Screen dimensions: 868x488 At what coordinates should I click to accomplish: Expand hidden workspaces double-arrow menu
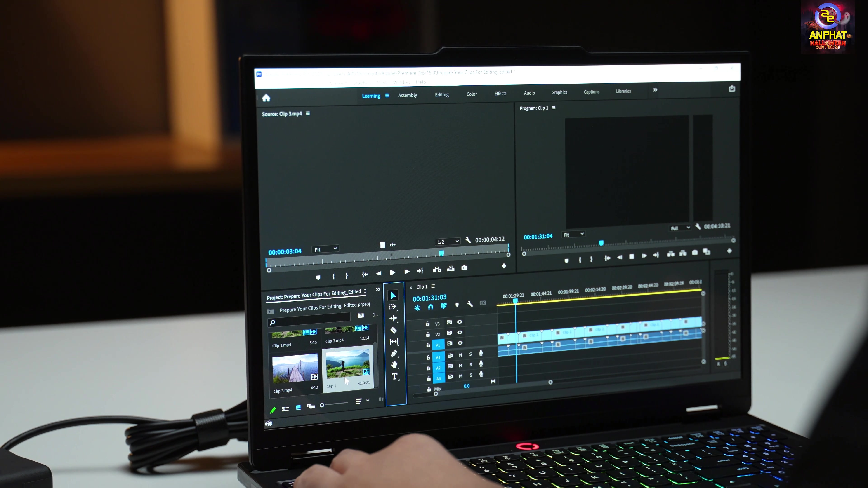[655, 90]
